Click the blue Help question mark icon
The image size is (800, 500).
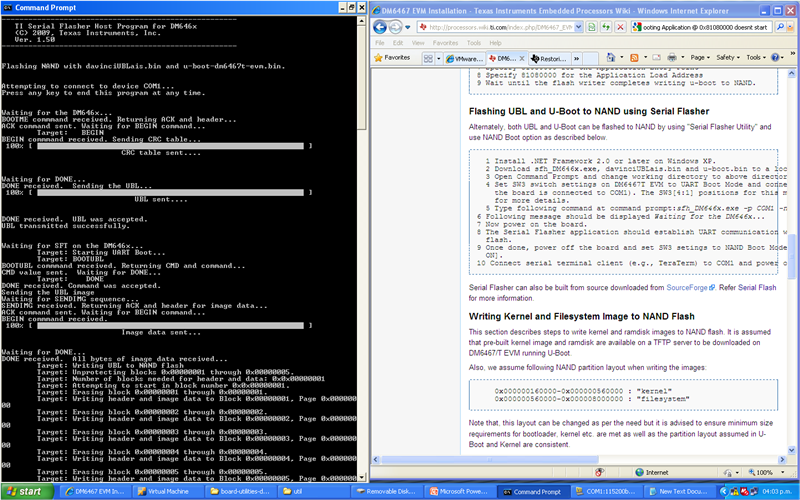[775, 57]
